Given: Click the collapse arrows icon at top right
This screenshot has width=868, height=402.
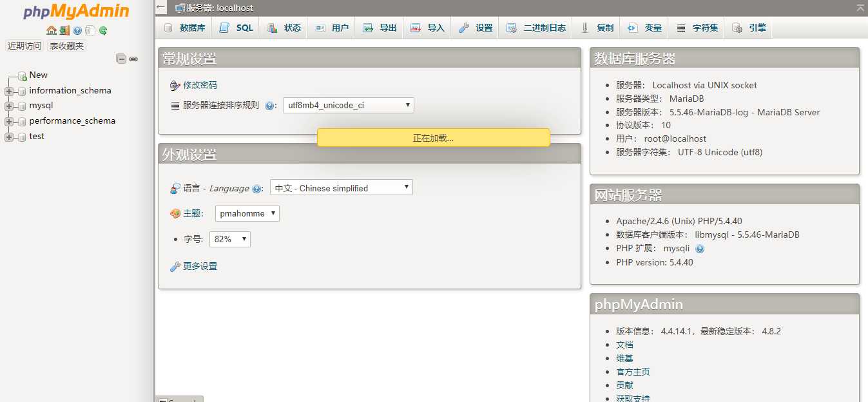Looking at the screenshot, I should click(860, 8).
